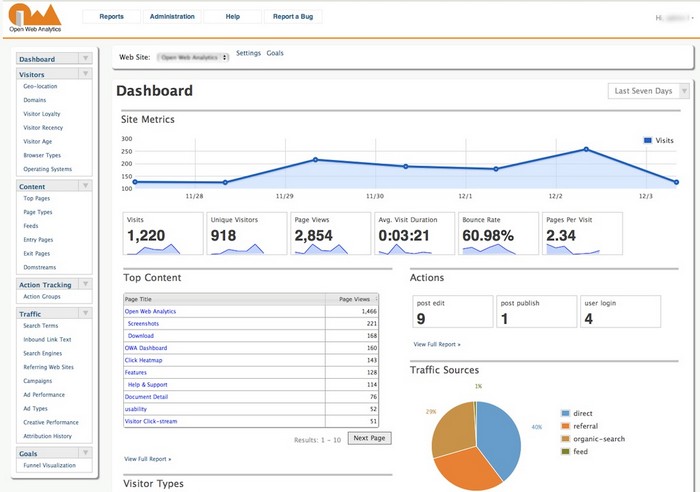Click the 12/2 peak data point on chart

tap(586, 150)
